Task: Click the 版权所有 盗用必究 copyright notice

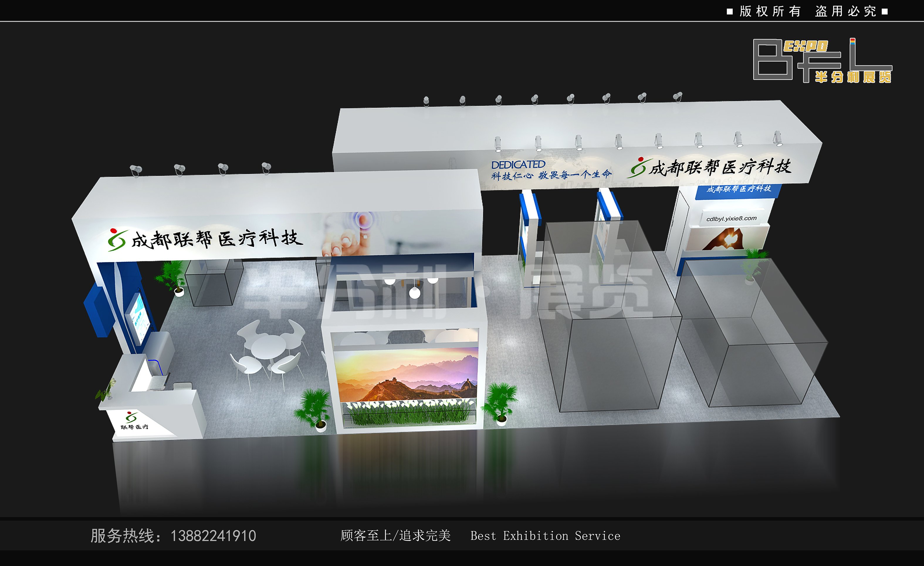Action: [x=807, y=11]
